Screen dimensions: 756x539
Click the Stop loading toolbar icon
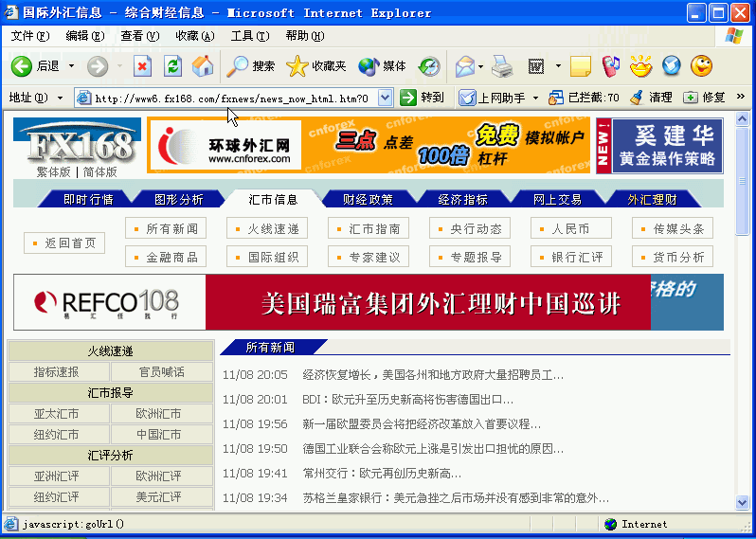pyautogui.click(x=142, y=66)
